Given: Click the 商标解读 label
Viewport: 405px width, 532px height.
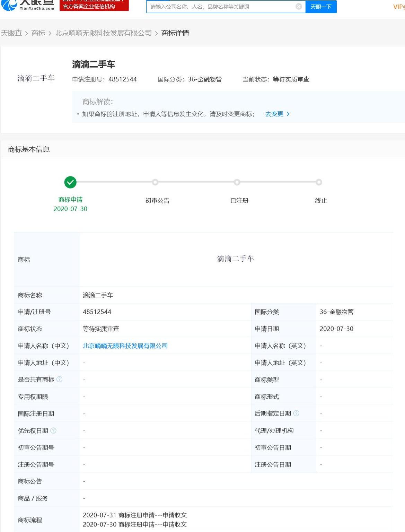Looking at the screenshot, I should point(98,102).
